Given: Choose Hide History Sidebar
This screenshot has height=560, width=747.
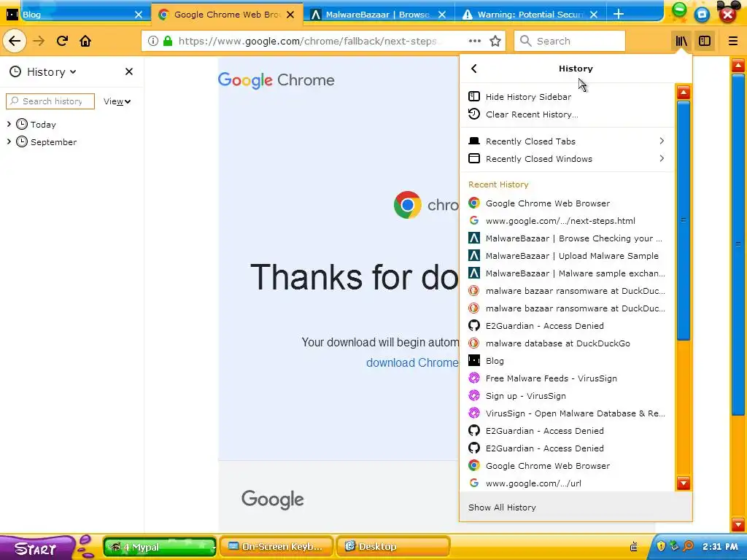Looking at the screenshot, I should click(x=567, y=97).
